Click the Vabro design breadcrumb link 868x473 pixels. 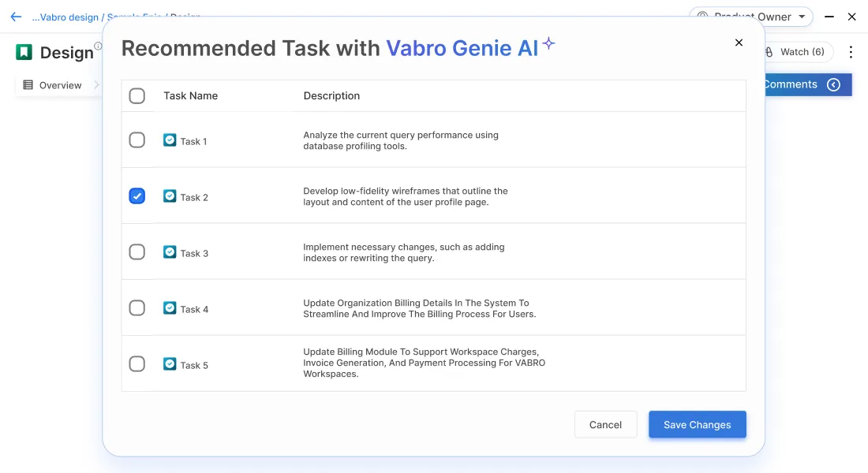point(66,17)
